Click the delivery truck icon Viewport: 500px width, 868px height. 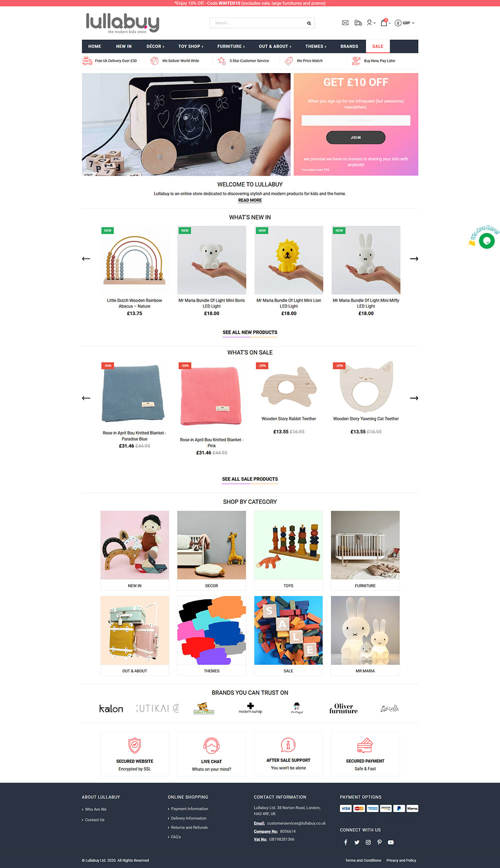click(358, 23)
